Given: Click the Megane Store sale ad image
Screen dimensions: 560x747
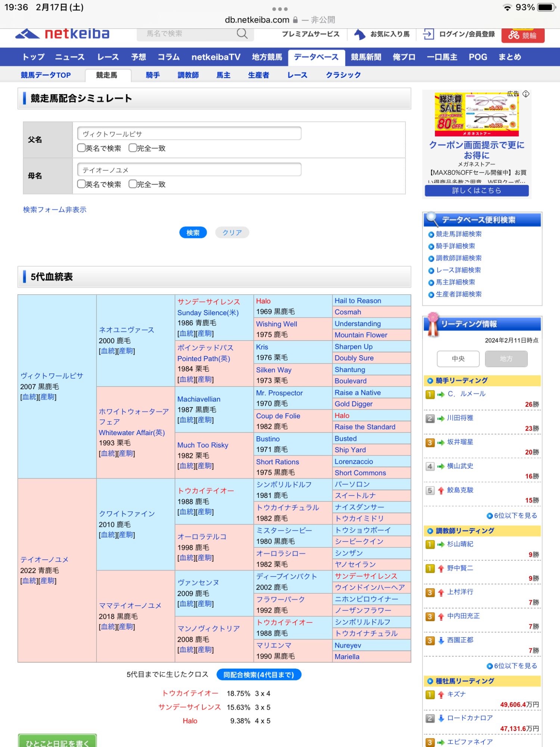Looking at the screenshot, I should click(477, 115).
